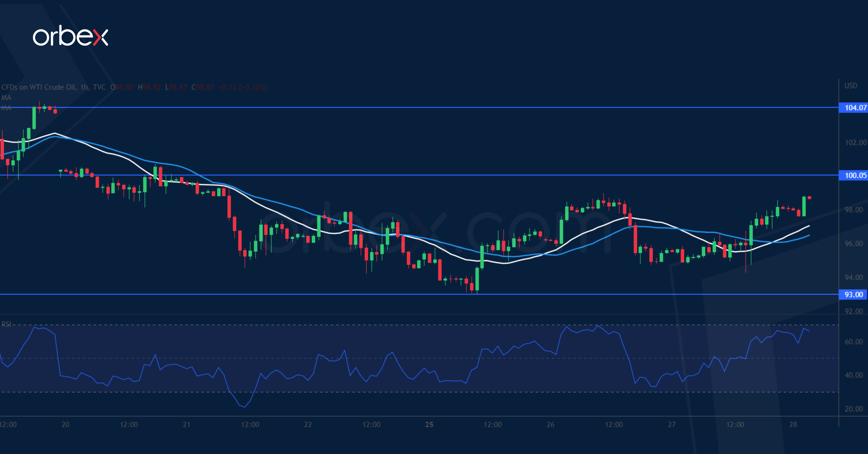
Task: Open the CFDs on WTI Crude Oil title
Action: pyautogui.click(x=38, y=87)
